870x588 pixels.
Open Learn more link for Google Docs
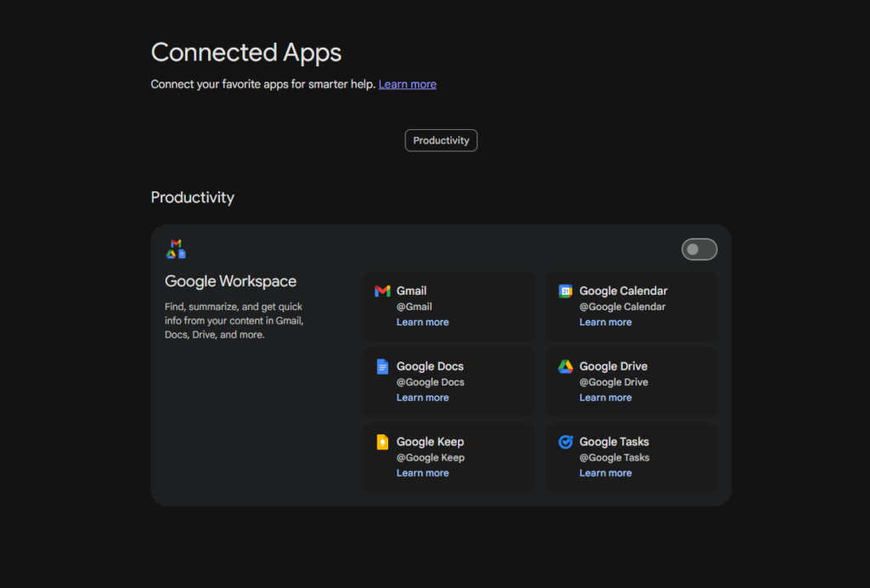pos(422,398)
